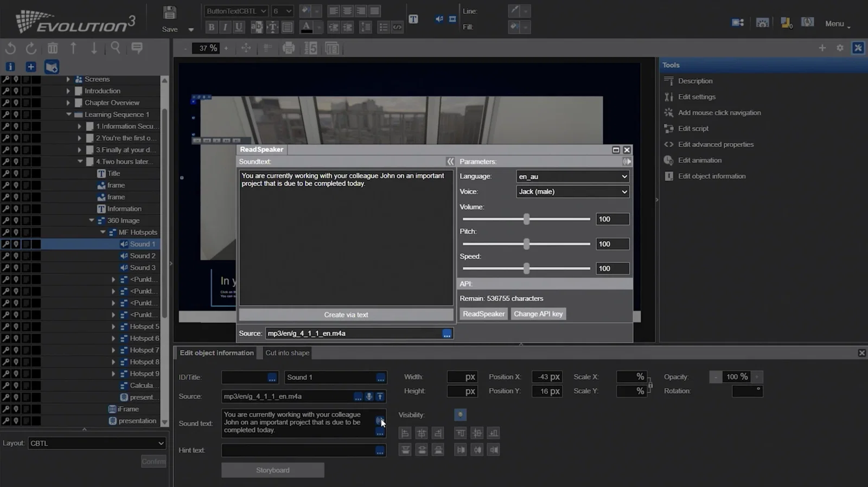This screenshot has width=868, height=487.
Task: Toggle pin icon for Sound 3 row
Action: pos(16,268)
